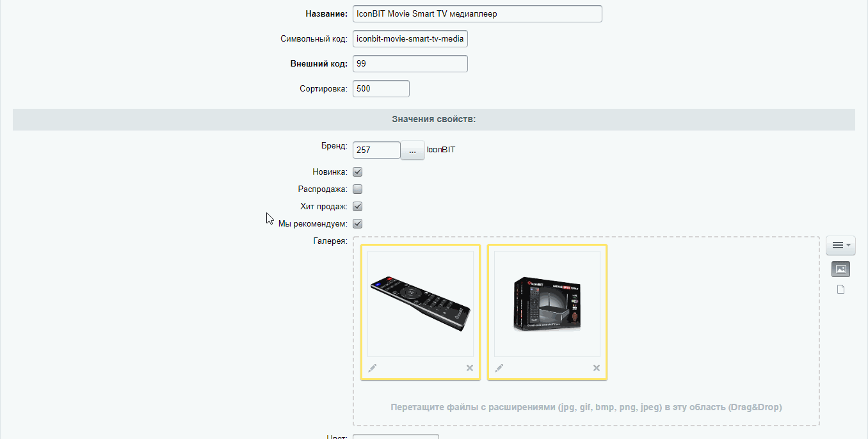Image resolution: width=868 pixels, height=439 pixels.
Task: Edit the remote control gallery image
Action: click(373, 368)
